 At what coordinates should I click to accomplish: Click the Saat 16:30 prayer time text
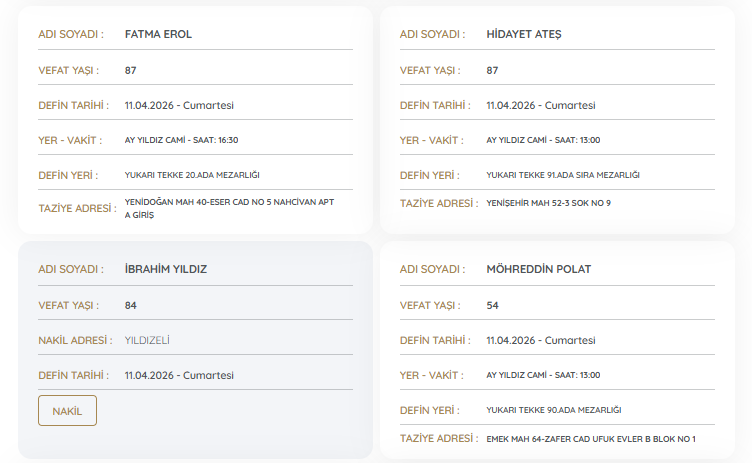tap(181, 140)
